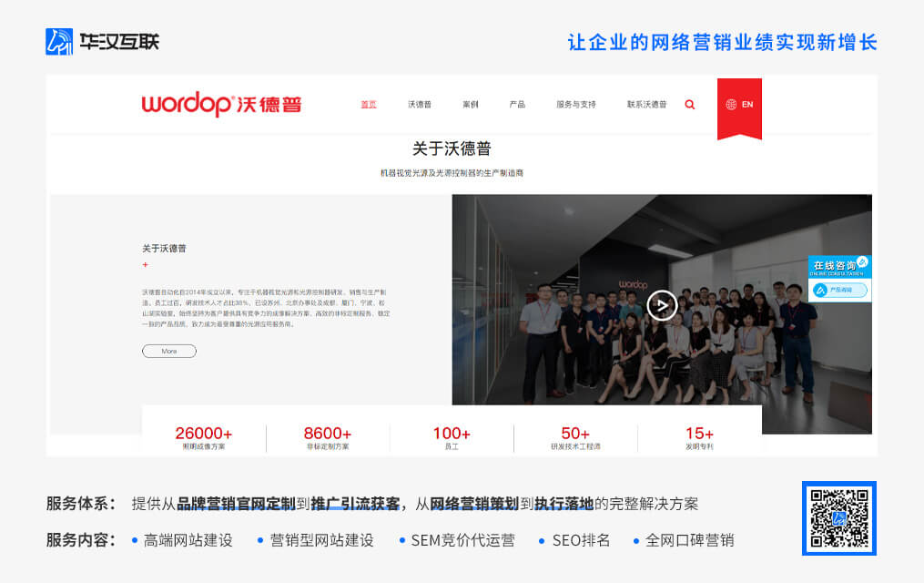The width and height of the screenshot is (924, 583).
Task: Open the search magnifier icon
Action: coord(689,105)
